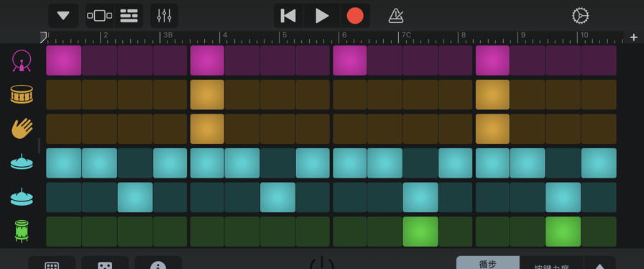Switch to the tracks view icon
Viewport: 644px width, 269px height.
click(x=129, y=16)
